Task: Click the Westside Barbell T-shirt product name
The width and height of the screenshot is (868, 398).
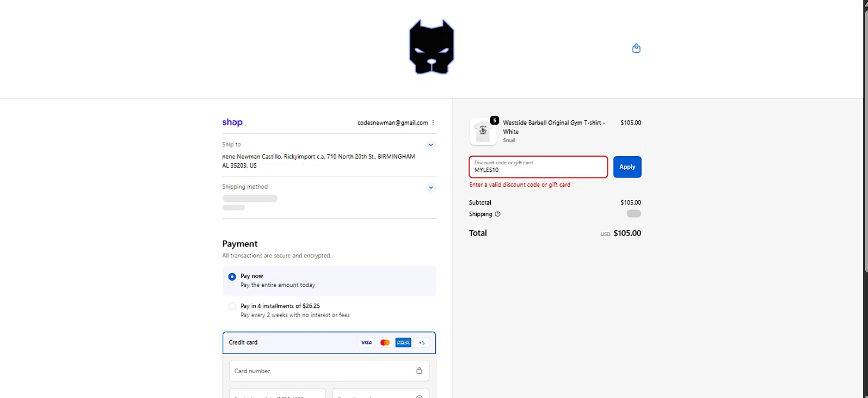Action: point(554,127)
